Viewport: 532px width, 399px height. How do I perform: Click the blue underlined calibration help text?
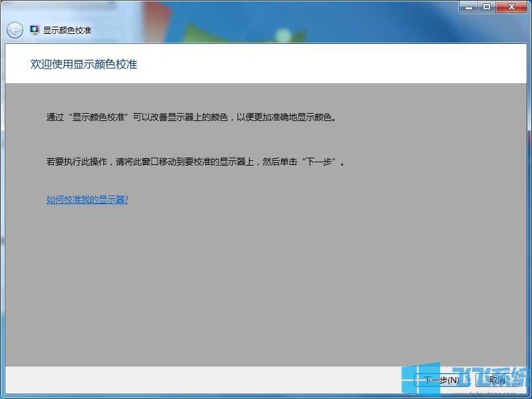tap(86, 199)
